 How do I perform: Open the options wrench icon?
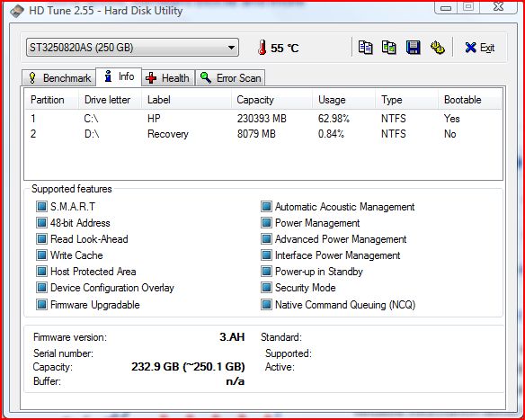(437, 48)
